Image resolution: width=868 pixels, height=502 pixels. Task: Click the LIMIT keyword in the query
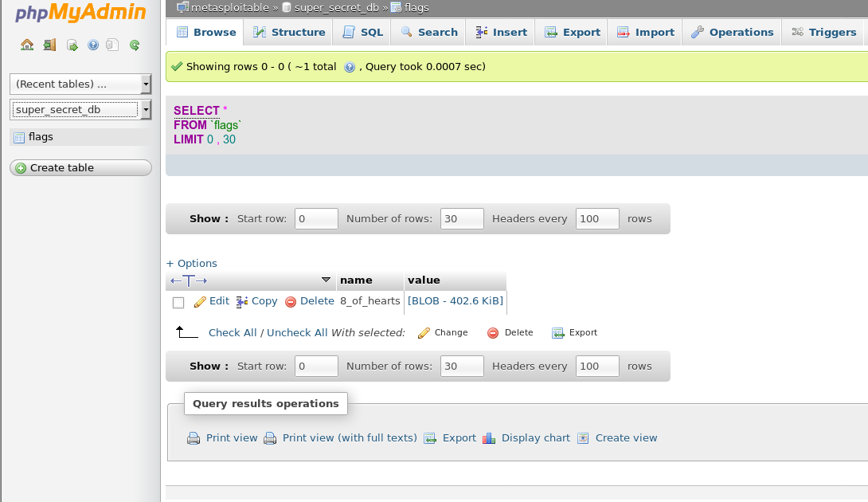click(x=189, y=139)
